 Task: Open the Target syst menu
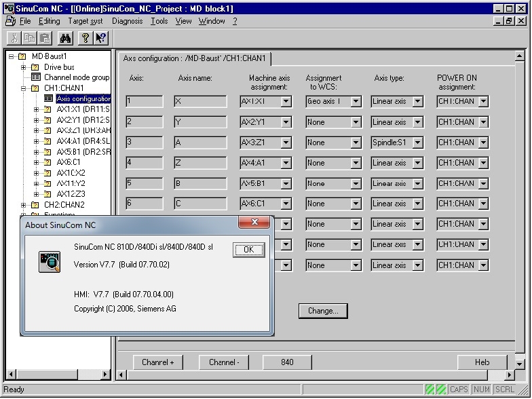(85, 21)
